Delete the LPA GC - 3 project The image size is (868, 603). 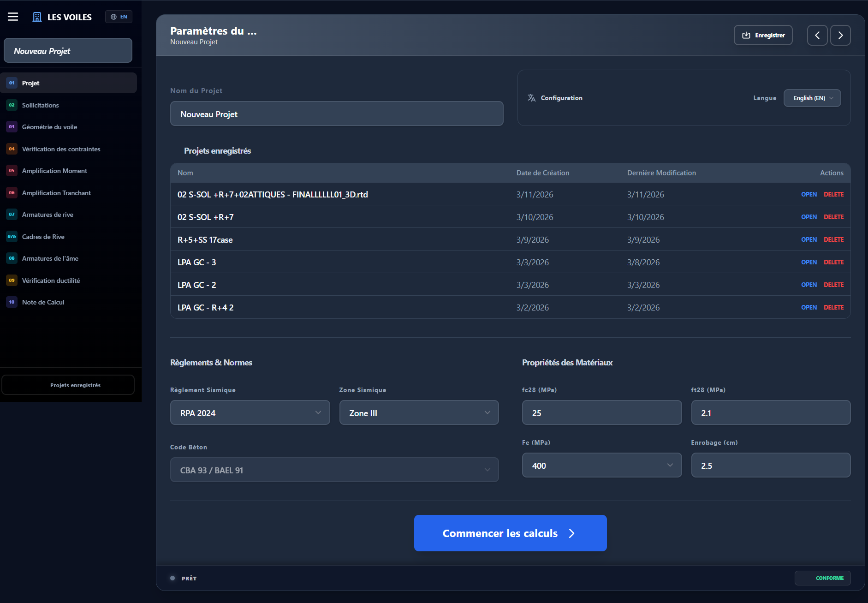[x=833, y=262]
